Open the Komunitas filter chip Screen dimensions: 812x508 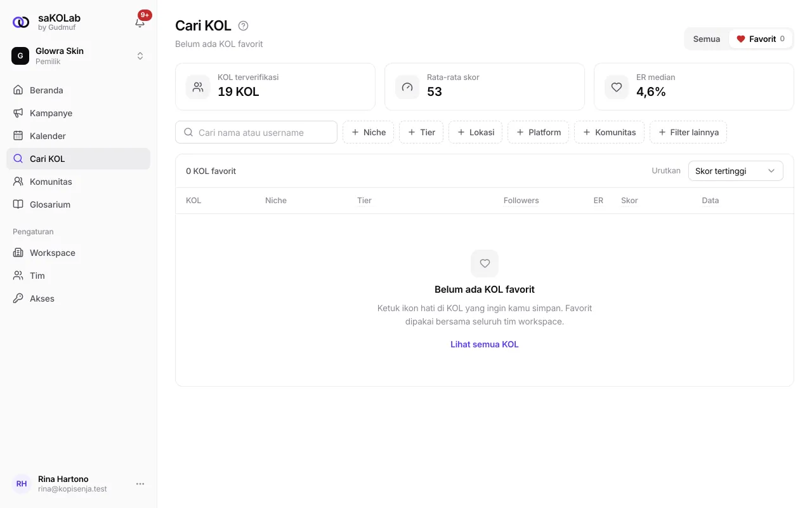610,132
